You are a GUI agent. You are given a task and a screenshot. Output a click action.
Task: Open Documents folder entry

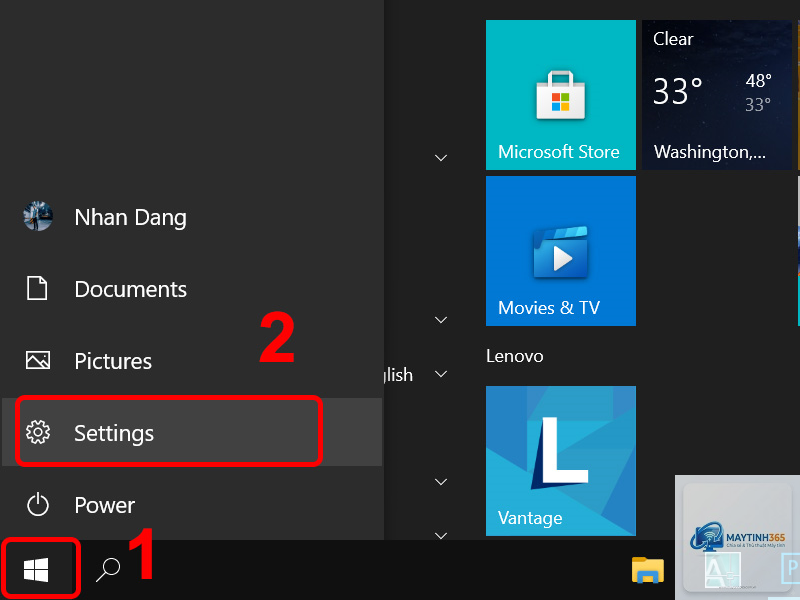click(192, 289)
